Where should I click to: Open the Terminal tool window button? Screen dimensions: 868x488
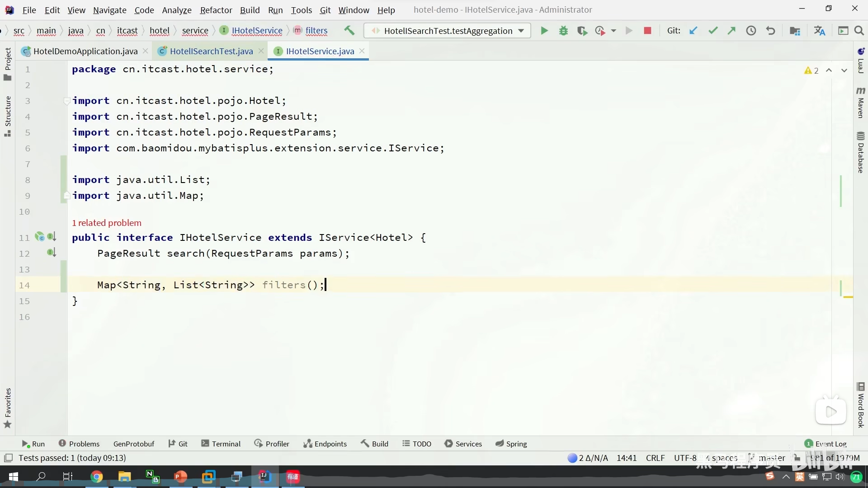pyautogui.click(x=221, y=444)
